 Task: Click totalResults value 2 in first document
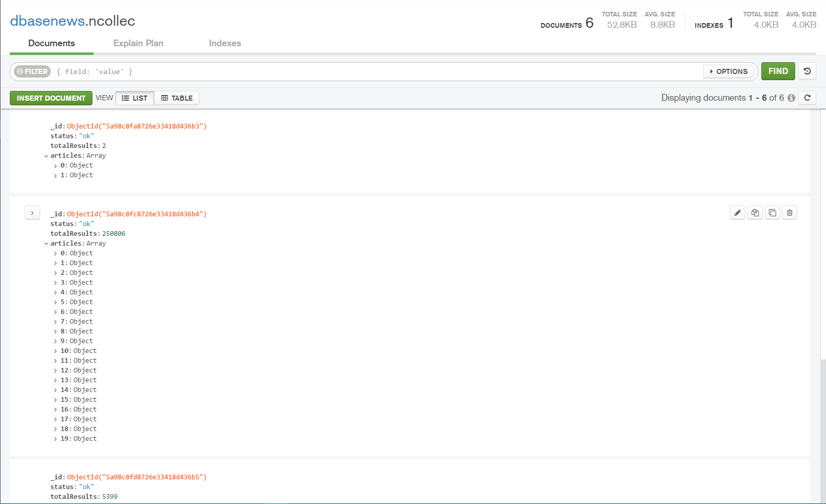tap(104, 146)
